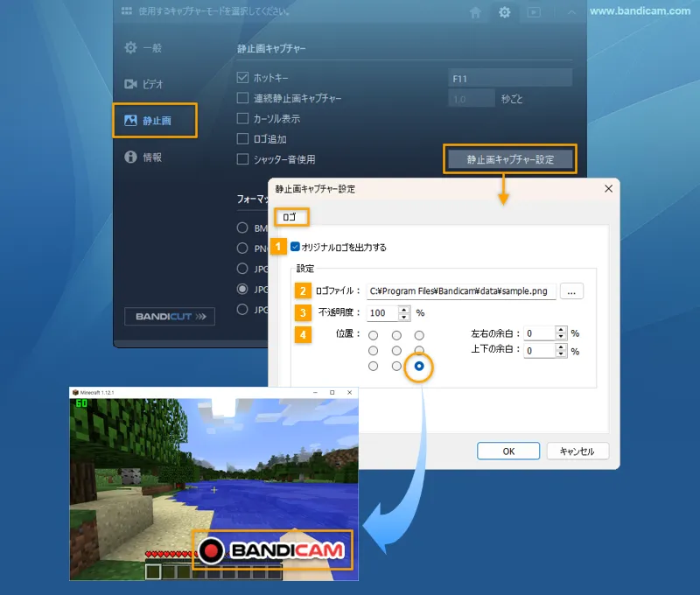Viewport: 700px width, 595px height.
Task: Decrease 上下の余白 with the down arrow
Action: (561, 354)
